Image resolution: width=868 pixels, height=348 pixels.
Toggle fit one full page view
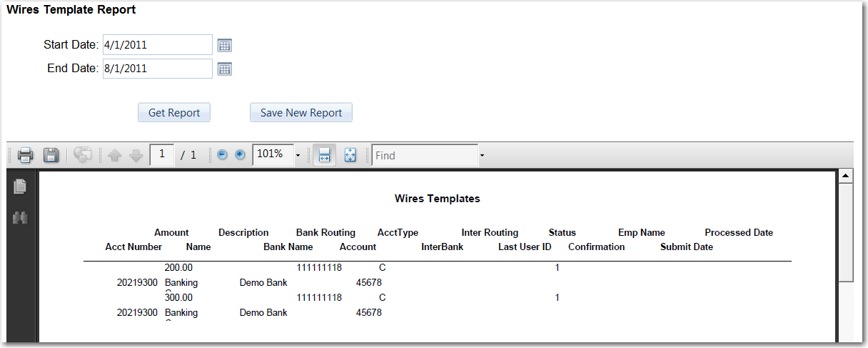pos(350,155)
